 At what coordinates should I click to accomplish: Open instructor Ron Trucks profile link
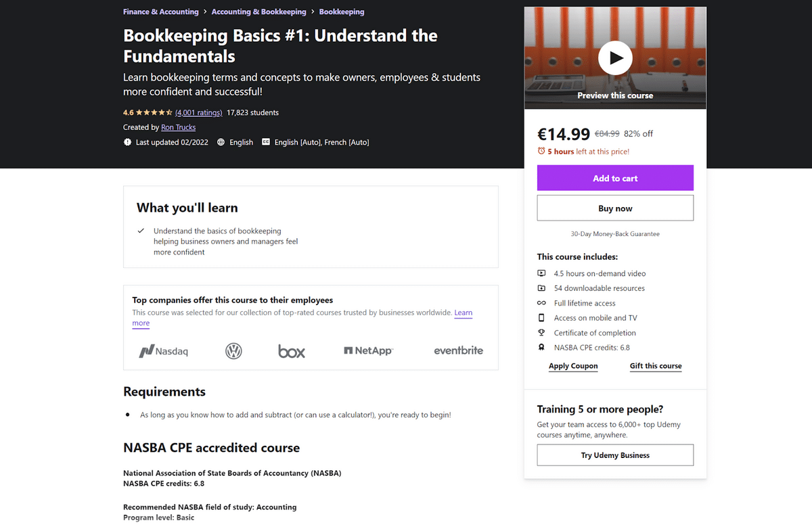pyautogui.click(x=179, y=127)
